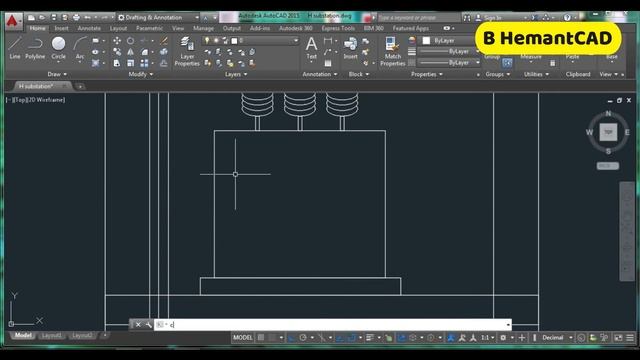
Task: Open the Decimal units dropdown
Action: 557,338
